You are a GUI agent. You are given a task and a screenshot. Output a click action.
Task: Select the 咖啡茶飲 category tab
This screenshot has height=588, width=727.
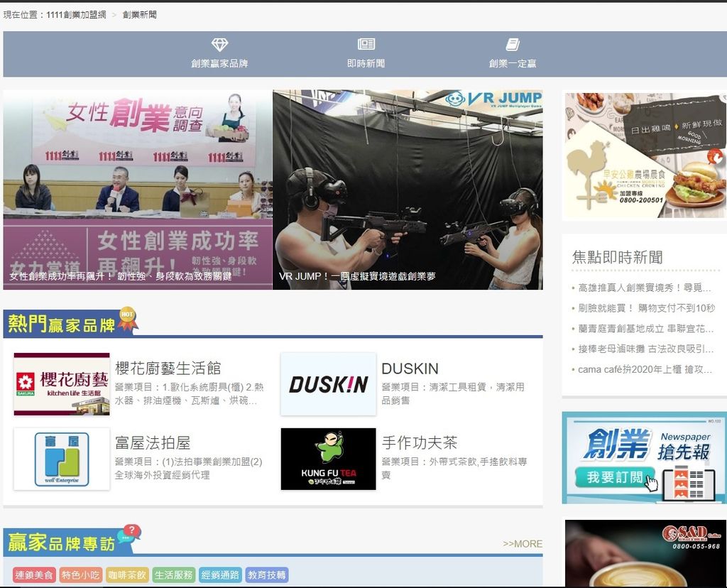pyautogui.click(x=127, y=575)
